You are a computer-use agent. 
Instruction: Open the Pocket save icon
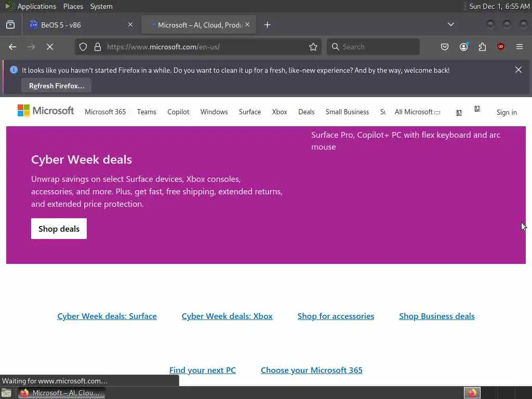tap(445, 47)
